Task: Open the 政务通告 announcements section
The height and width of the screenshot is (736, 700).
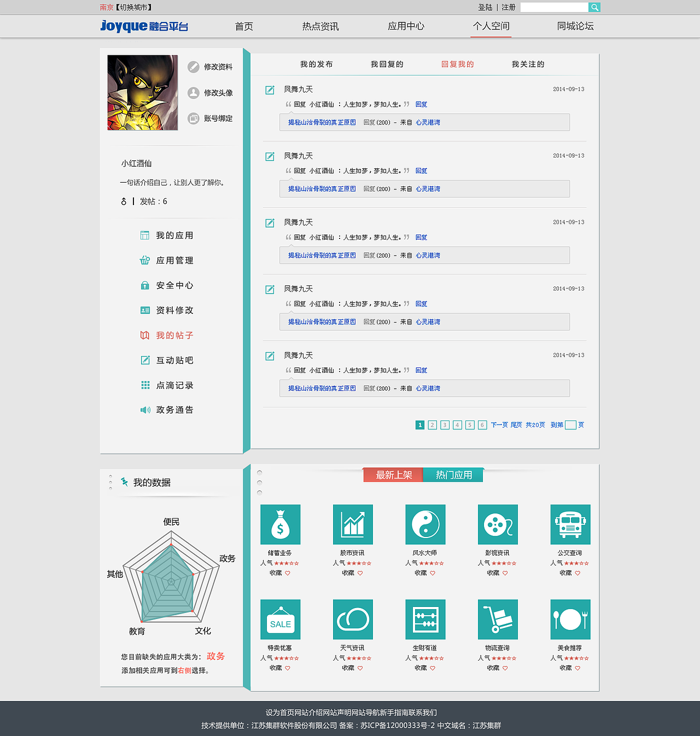Action: (x=174, y=410)
